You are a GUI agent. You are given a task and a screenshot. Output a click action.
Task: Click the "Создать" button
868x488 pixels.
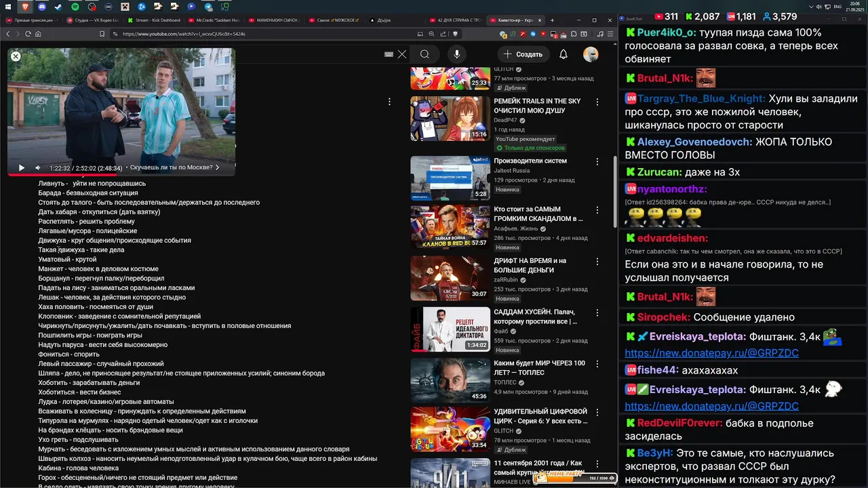click(x=524, y=54)
